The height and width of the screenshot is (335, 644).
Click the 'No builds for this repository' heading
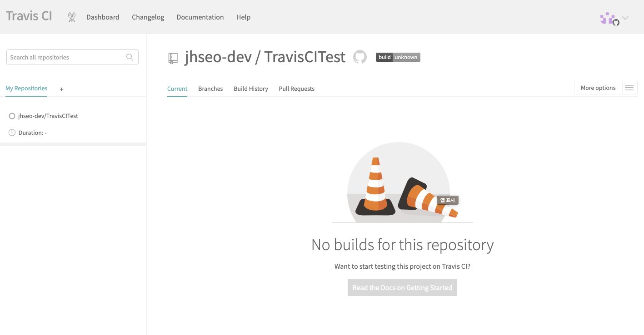(403, 245)
